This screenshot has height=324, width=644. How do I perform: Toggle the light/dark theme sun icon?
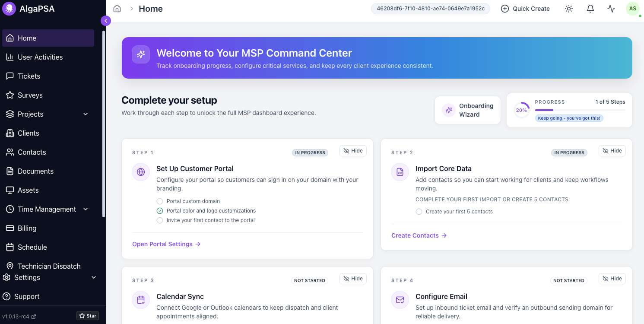[x=568, y=8]
